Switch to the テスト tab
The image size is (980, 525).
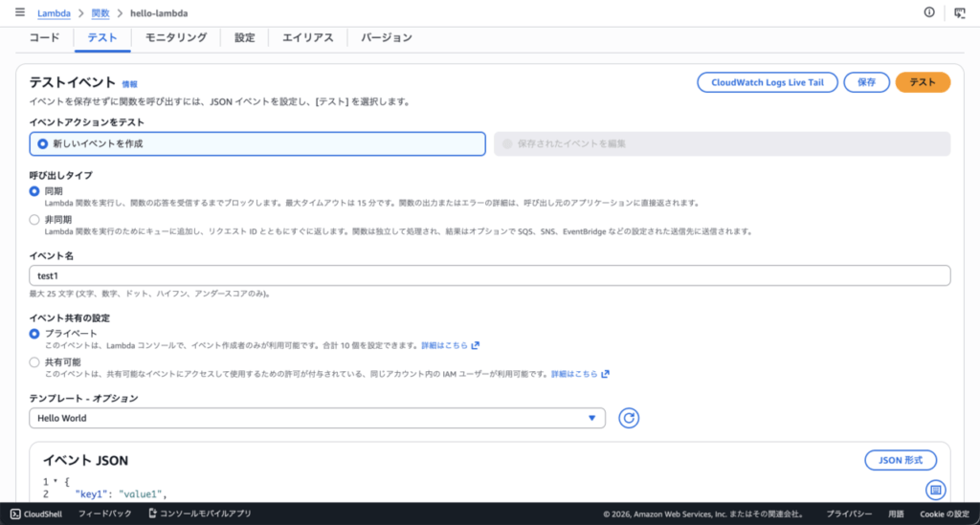click(102, 37)
